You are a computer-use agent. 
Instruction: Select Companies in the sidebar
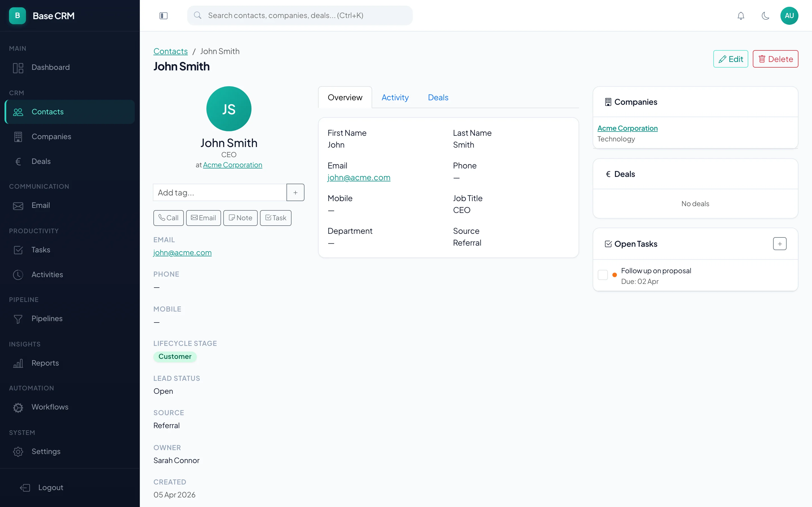point(51,137)
